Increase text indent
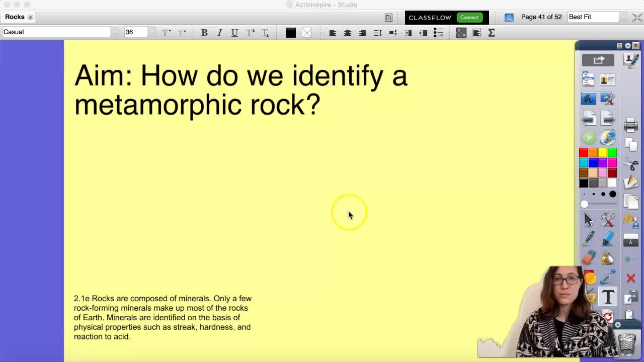 click(408, 33)
